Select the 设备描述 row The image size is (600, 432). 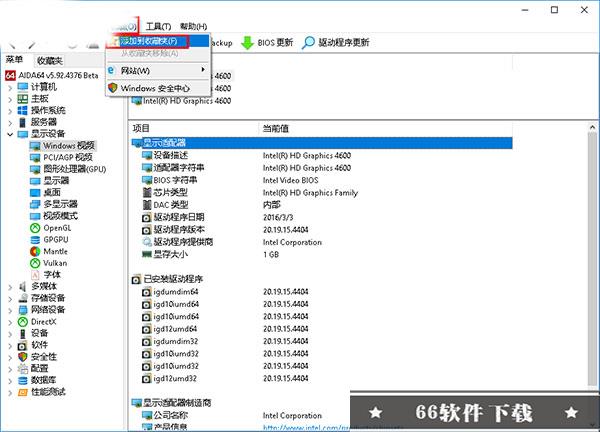pos(322,155)
